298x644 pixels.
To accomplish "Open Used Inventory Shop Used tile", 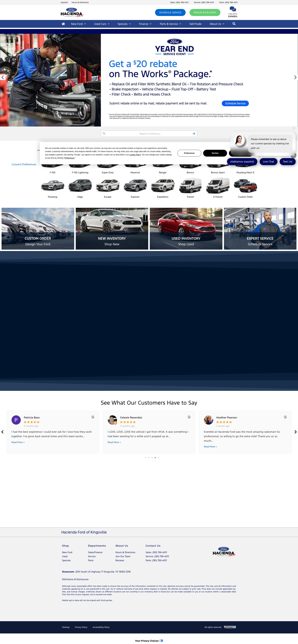I will pyautogui.click(x=186, y=229).
